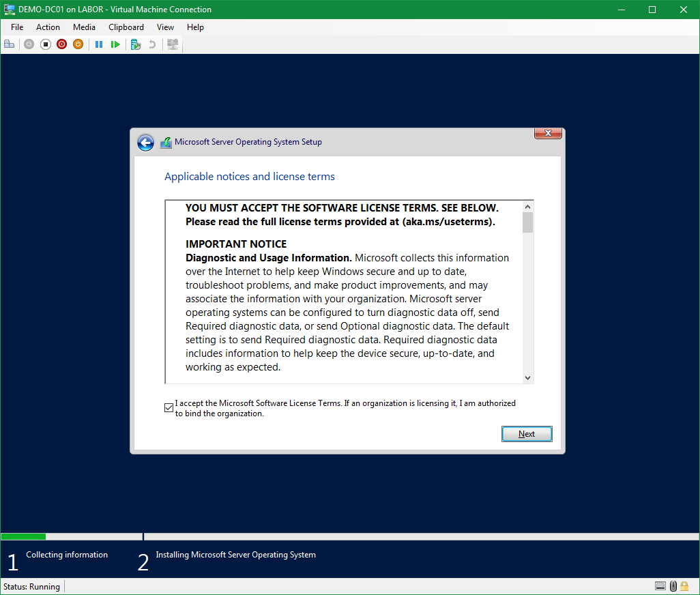Shut down the VM via the red power icon
The height and width of the screenshot is (595, 700).
click(x=61, y=44)
